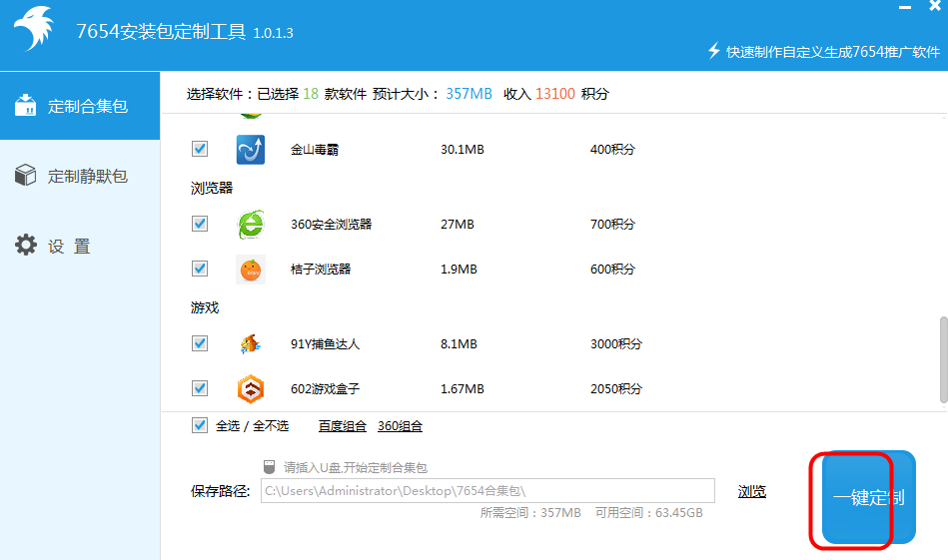The image size is (948, 560).
Task: Click the software list vertical scrollbar
Action: (x=943, y=358)
